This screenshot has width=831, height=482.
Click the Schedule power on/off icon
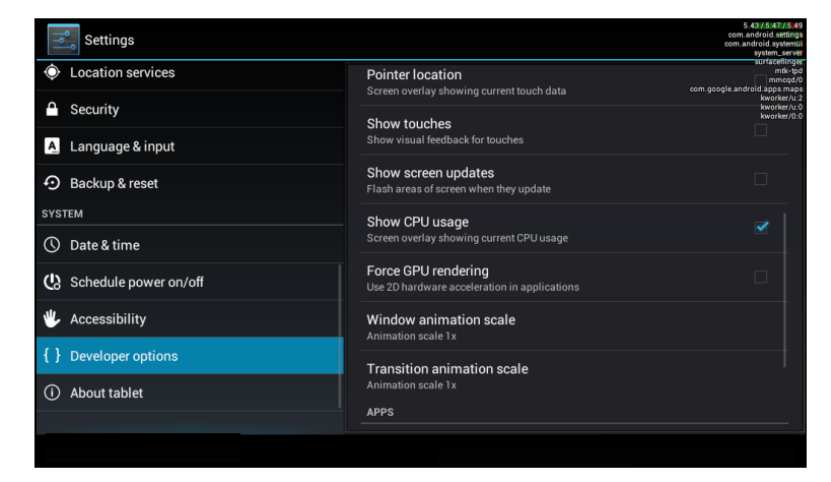[52, 282]
